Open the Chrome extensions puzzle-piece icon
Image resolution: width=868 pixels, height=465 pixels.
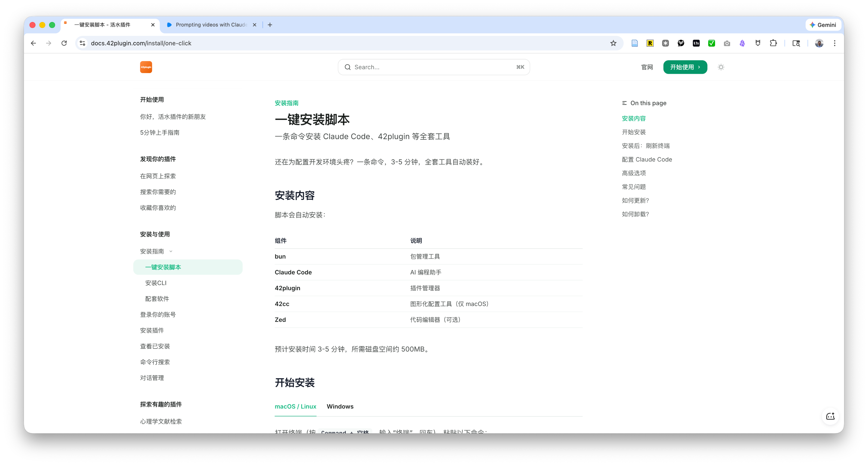click(773, 43)
